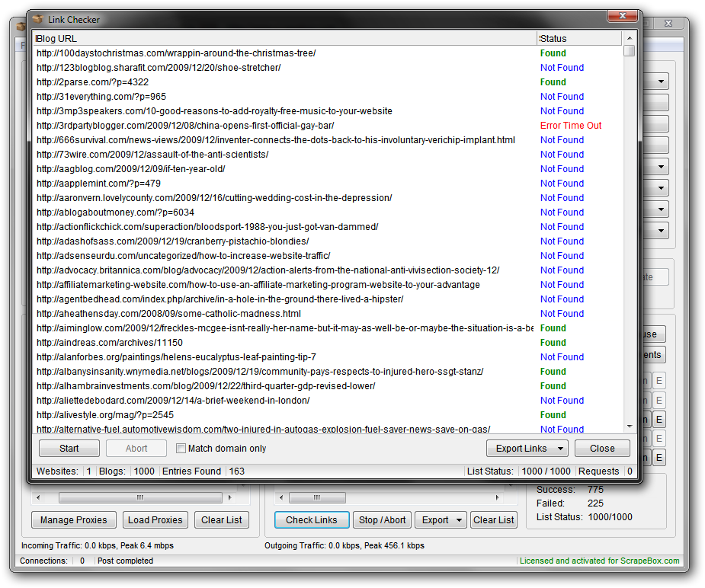Screen dimensions: 705x588
Task: Click Clear List beside Export in ScrapeBox
Action: 493,519
